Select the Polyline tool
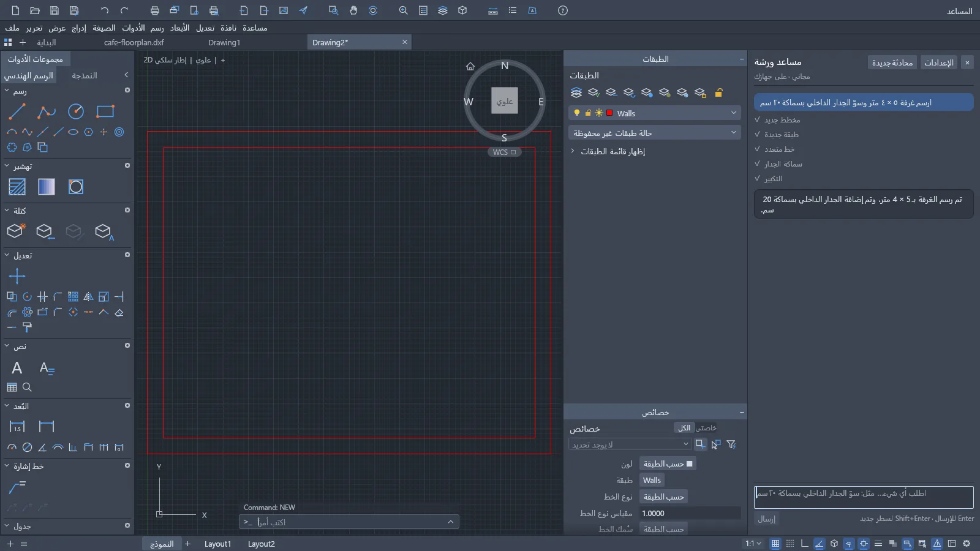980x551 pixels. 47,111
